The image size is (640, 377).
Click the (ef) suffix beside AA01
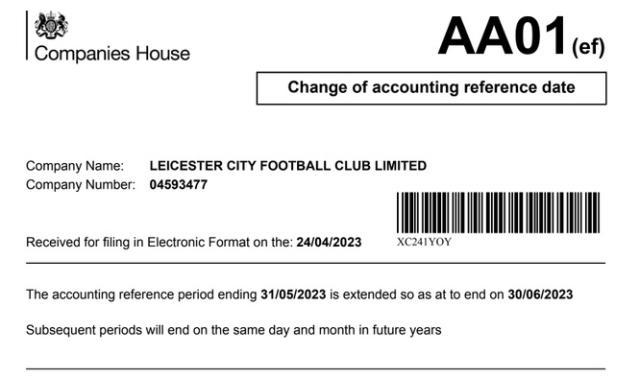coord(588,47)
